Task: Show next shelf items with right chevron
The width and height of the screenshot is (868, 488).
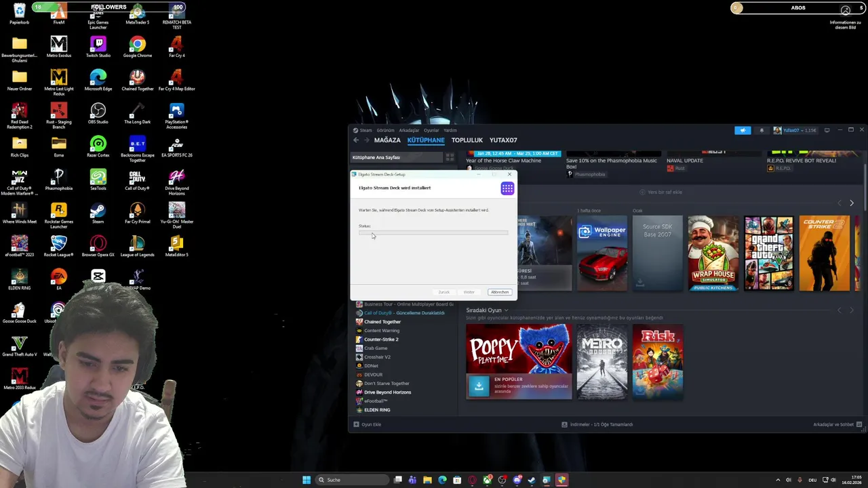Action: [851, 203]
